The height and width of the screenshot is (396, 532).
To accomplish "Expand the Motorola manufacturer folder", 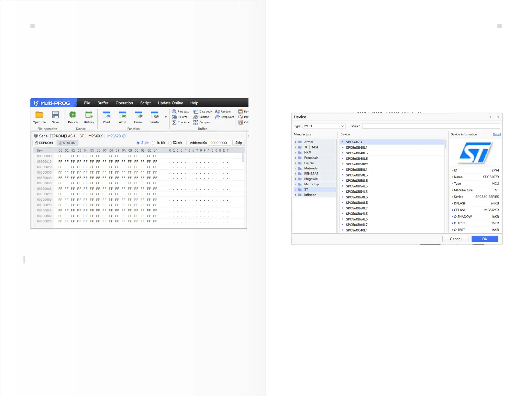I will [x=295, y=168].
